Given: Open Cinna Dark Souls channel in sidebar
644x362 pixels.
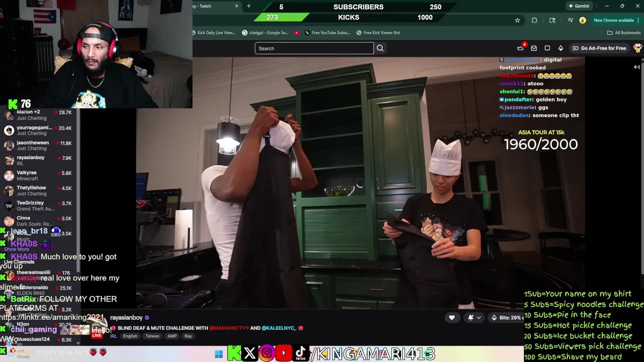Looking at the screenshot, I should (x=38, y=221).
